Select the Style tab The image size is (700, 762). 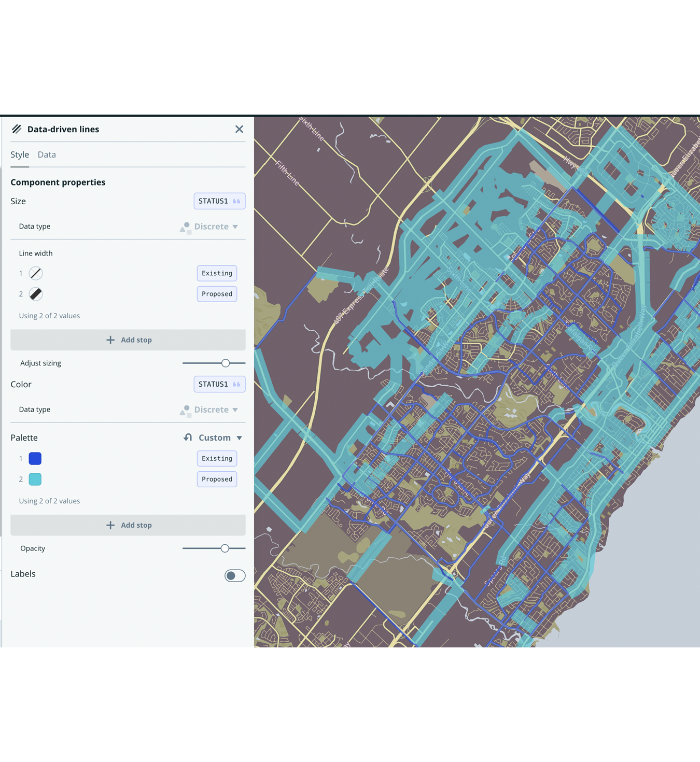[x=20, y=154]
